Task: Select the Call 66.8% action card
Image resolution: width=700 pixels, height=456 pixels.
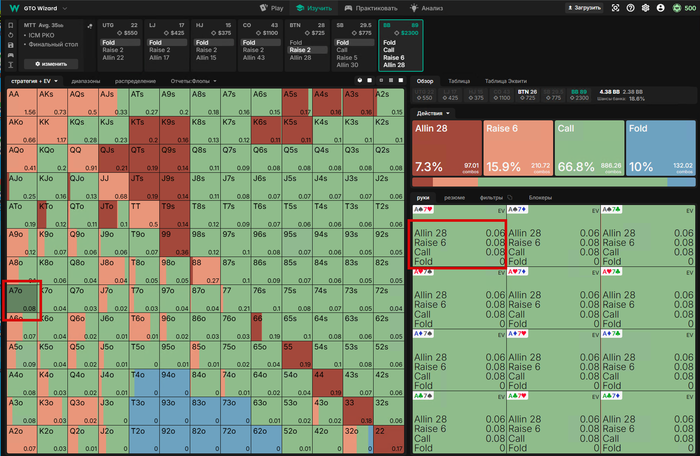Action: (x=589, y=147)
